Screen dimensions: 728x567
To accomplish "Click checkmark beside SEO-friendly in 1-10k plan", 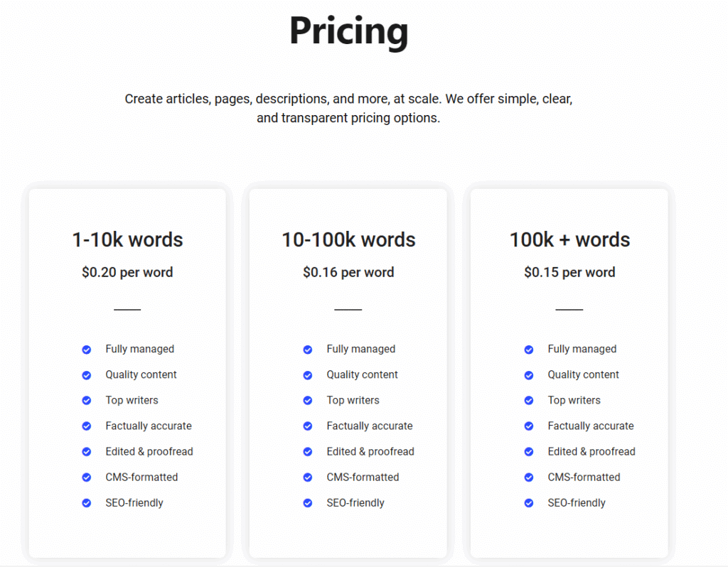I will pos(86,503).
